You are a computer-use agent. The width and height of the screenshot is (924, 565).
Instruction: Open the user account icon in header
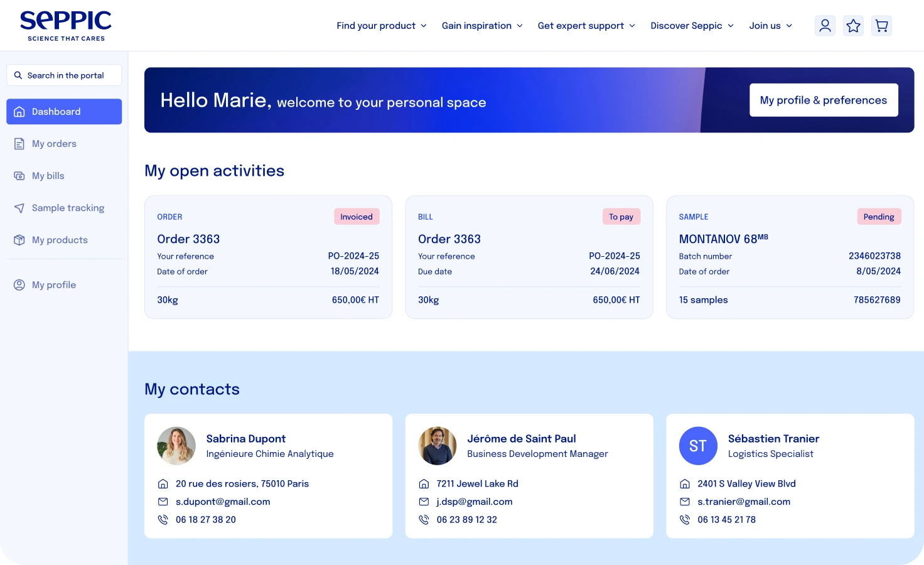pyautogui.click(x=825, y=26)
